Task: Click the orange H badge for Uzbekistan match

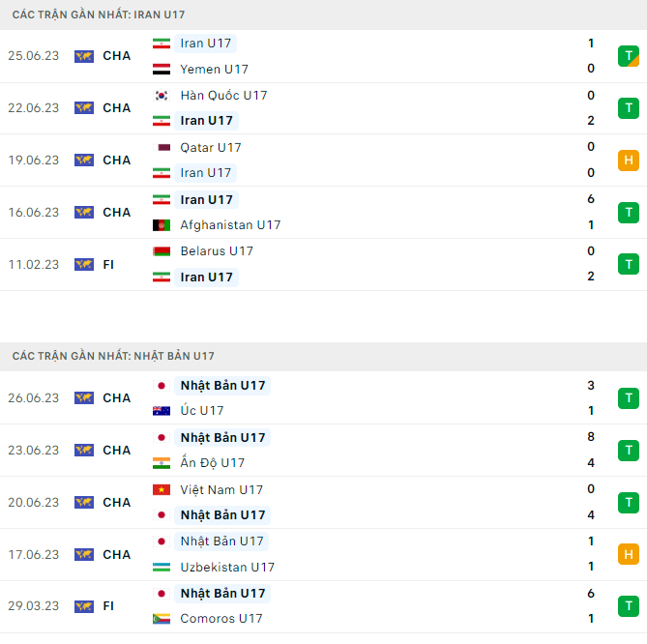Action: (x=629, y=554)
